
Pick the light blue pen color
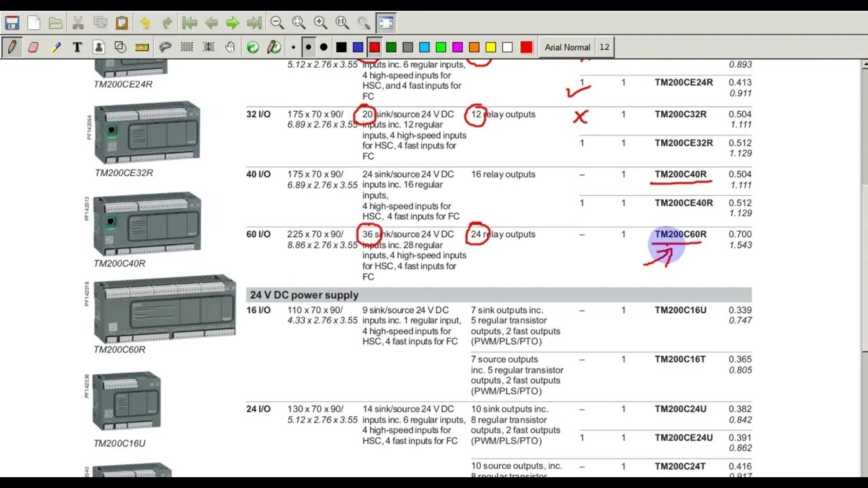pos(424,47)
